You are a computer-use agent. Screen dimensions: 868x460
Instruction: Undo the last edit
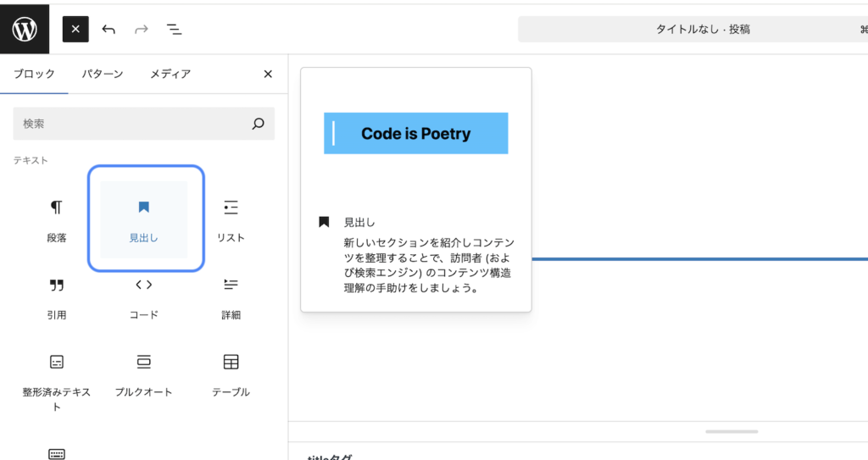click(108, 30)
